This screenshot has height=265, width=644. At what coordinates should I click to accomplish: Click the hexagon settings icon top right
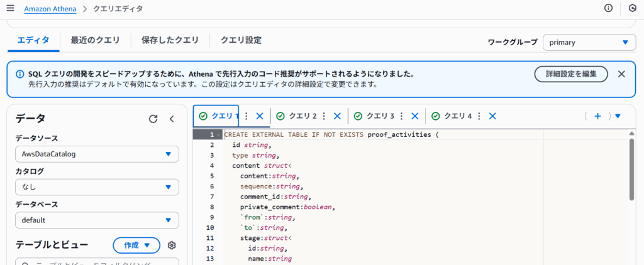pos(632,8)
